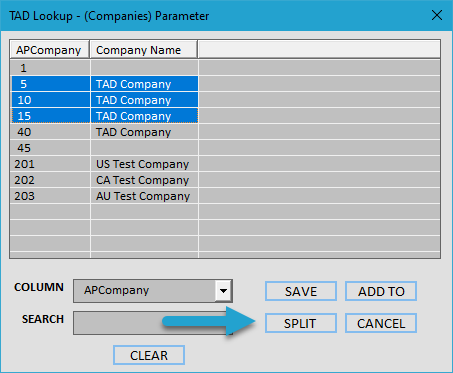Sort by the APCompany column header
Screen dimensions: 453x373
(49, 50)
